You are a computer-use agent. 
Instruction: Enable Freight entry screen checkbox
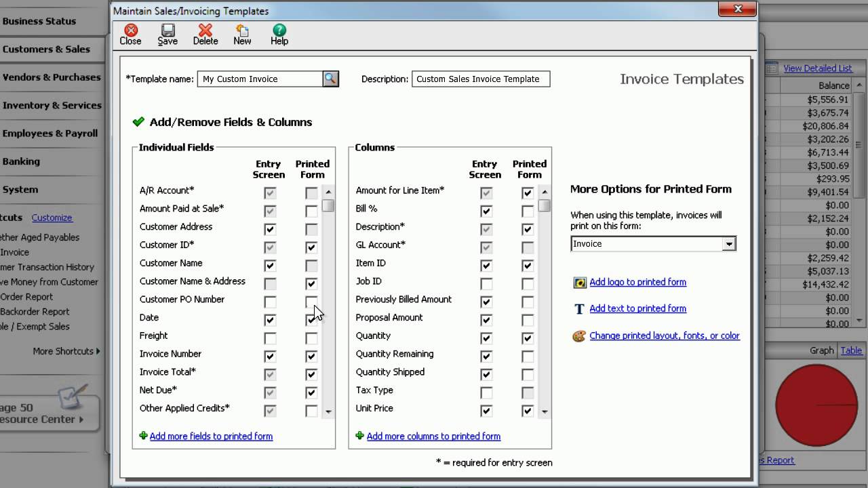point(270,338)
